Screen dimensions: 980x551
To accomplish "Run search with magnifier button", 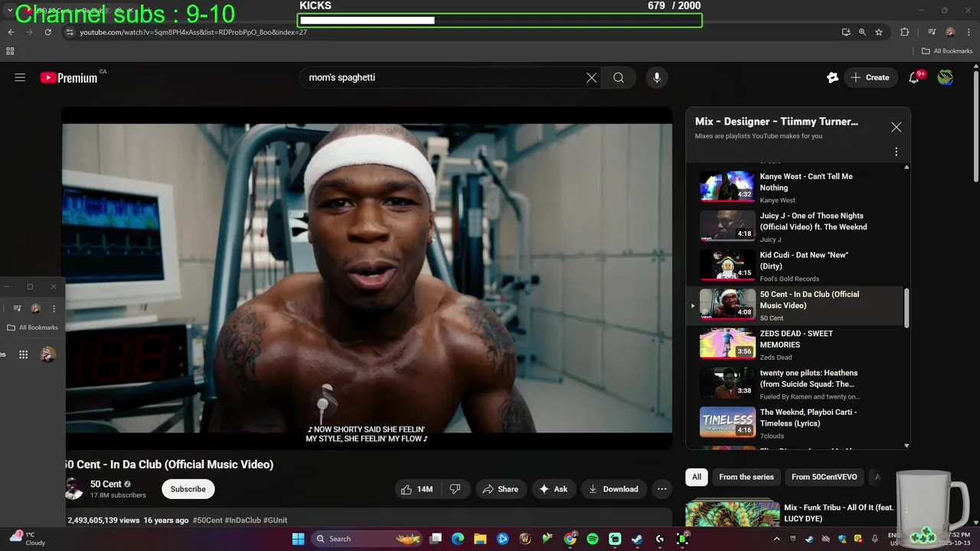I will tap(619, 77).
